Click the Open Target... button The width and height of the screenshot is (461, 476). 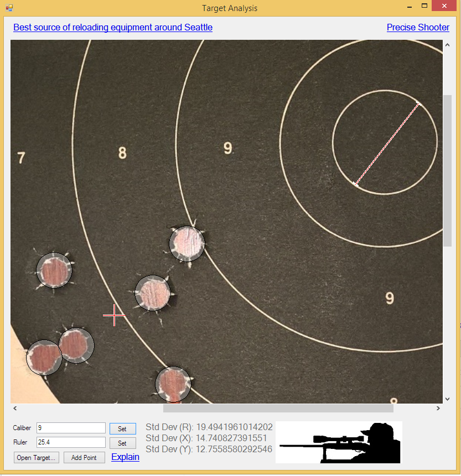click(36, 458)
